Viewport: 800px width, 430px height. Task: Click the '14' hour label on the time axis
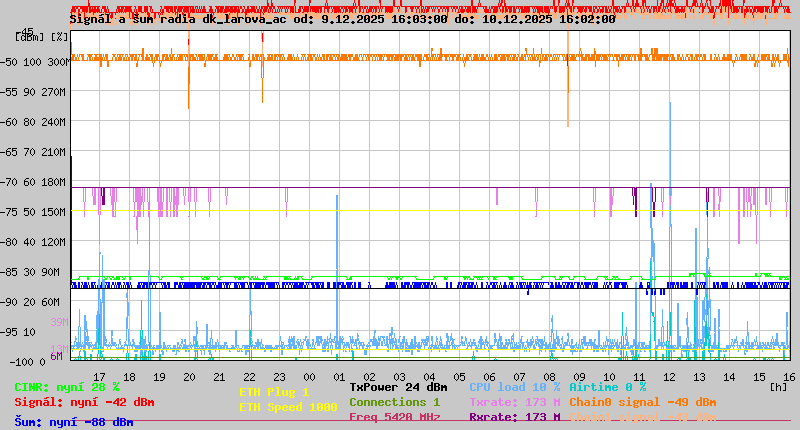[730, 377]
